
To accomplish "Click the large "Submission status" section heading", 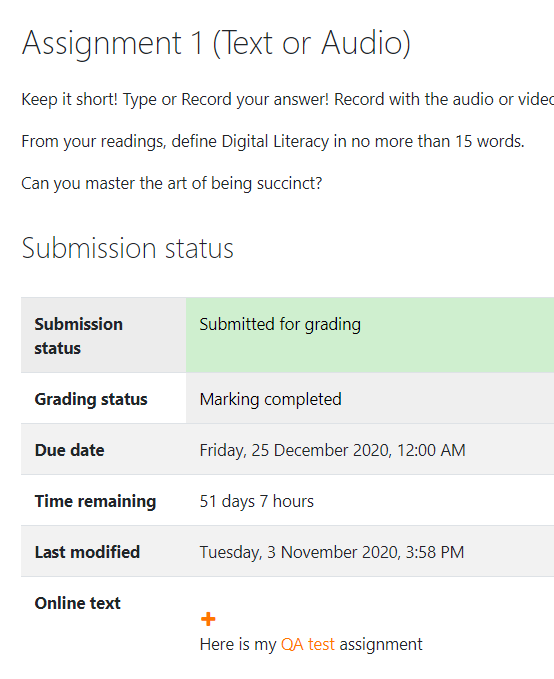I will pyautogui.click(x=127, y=249).
